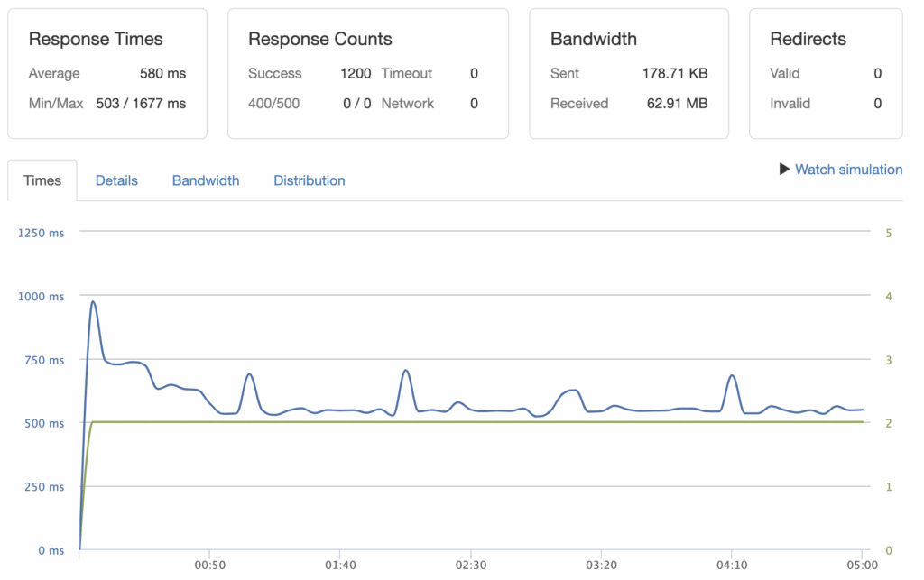Click the Sent value 178.71 KB
The height and width of the screenshot is (580, 924).
coord(675,74)
